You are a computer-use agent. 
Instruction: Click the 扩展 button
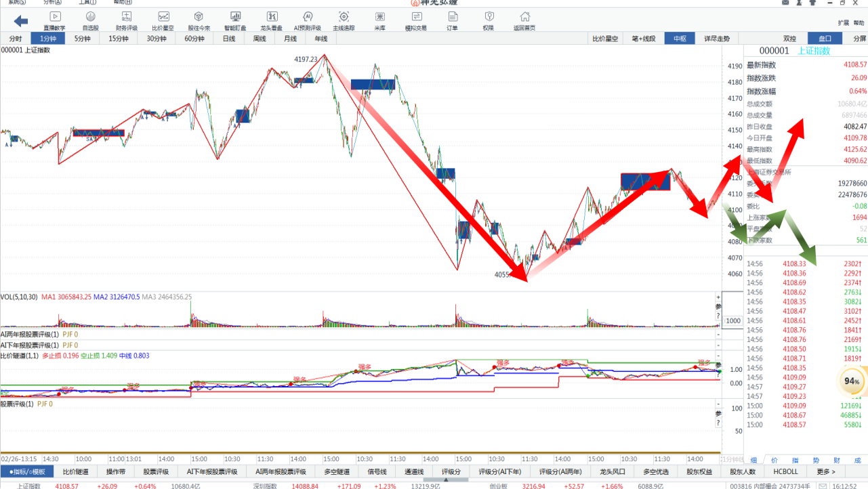843,23
